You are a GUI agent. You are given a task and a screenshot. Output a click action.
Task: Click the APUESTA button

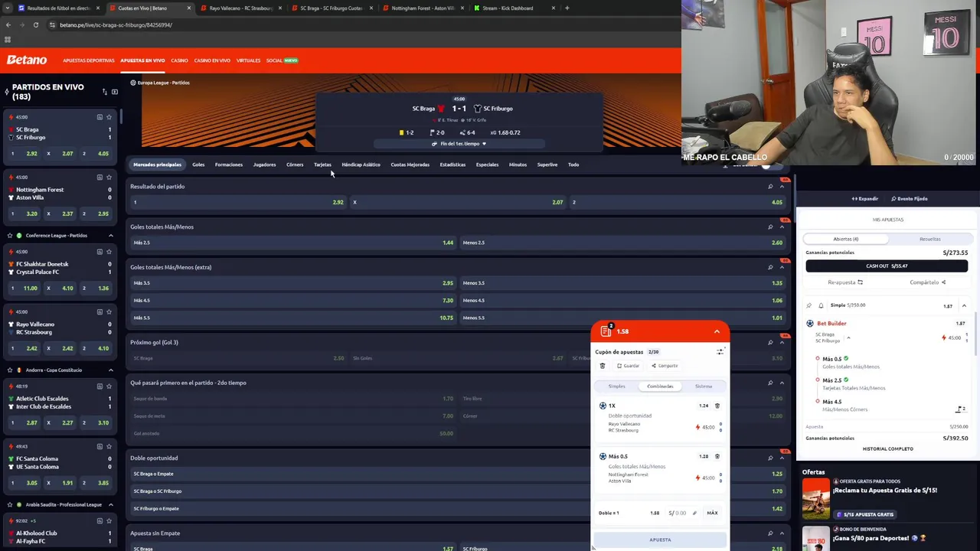660,540
